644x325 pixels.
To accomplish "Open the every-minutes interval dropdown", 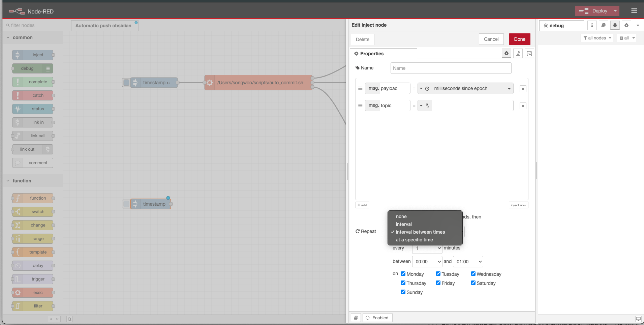I will (x=427, y=248).
